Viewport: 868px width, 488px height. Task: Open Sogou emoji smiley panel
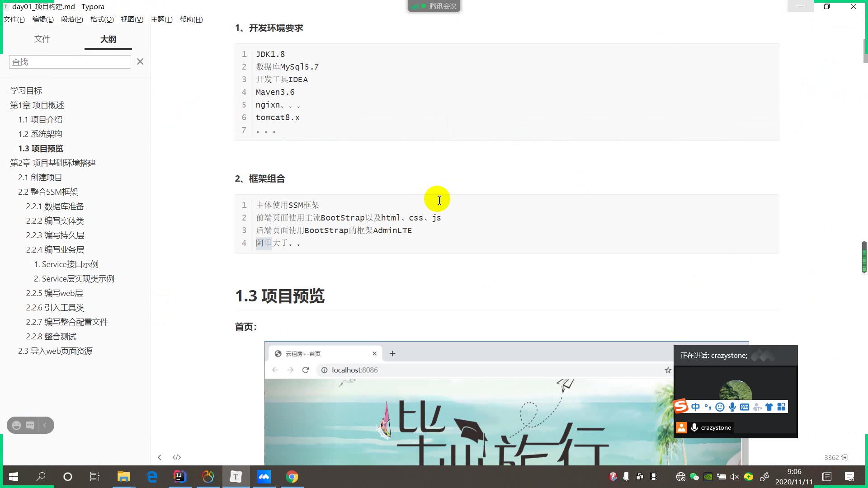coord(720,407)
